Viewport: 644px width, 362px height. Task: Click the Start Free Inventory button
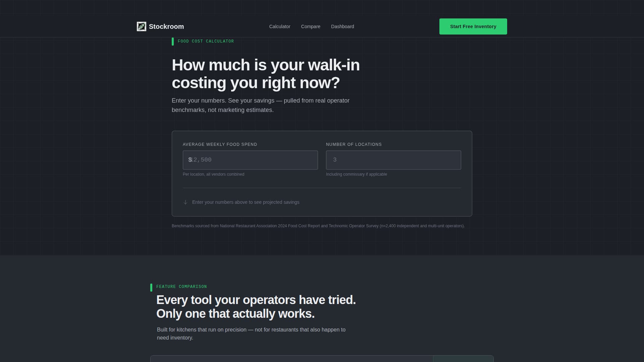tap(473, 26)
